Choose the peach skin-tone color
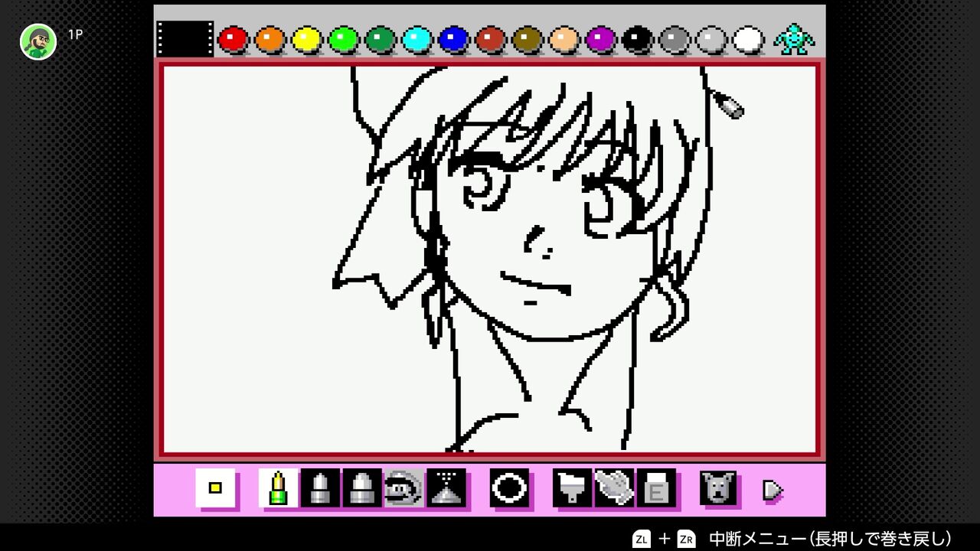The image size is (980, 551). pos(564,39)
